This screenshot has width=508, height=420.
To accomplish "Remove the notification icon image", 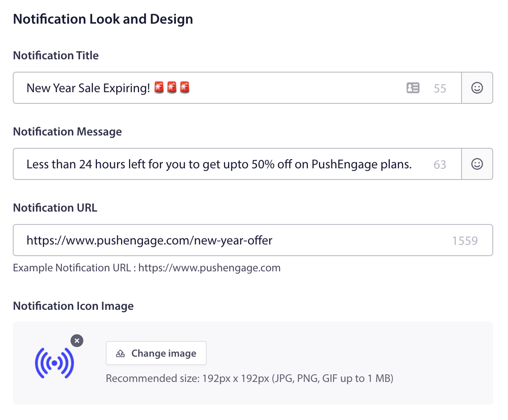I will (77, 341).
